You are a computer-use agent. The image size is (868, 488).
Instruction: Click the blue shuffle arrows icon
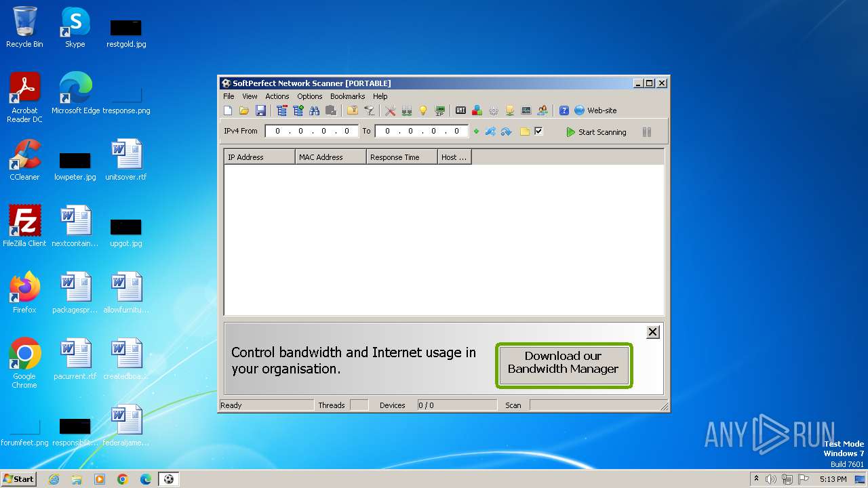pyautogui.click(x=490, y=131)
